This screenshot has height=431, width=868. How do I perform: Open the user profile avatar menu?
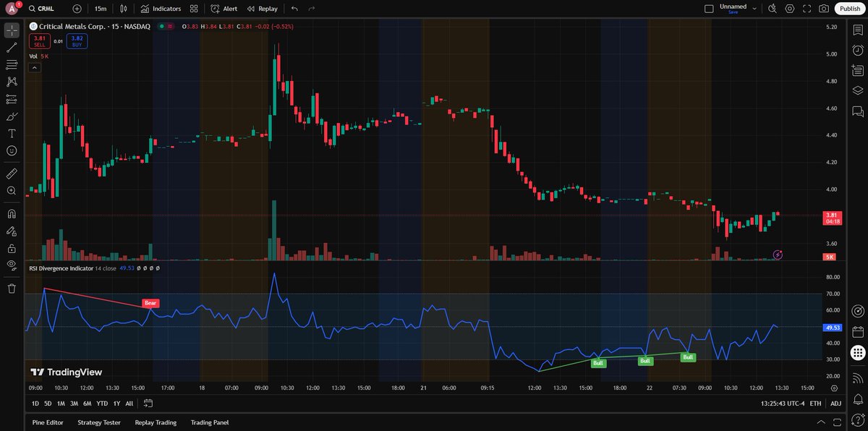(13, 9)
